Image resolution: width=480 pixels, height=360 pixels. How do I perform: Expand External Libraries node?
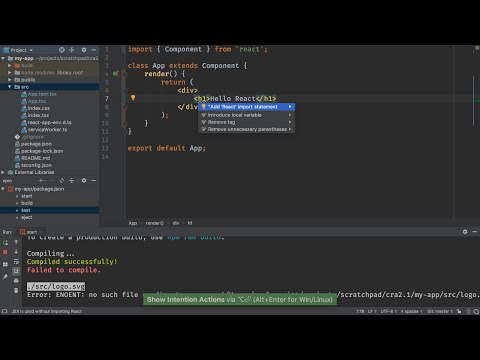[x=3, y=172]
